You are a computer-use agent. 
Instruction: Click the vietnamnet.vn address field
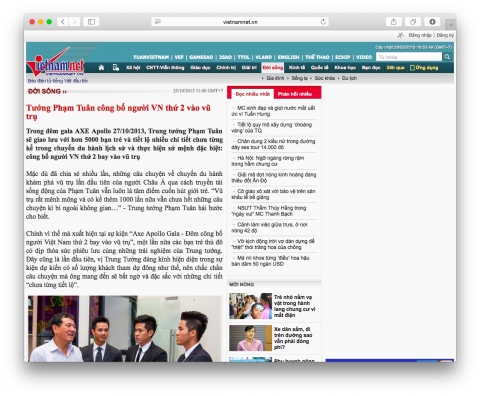click(240, 22)
